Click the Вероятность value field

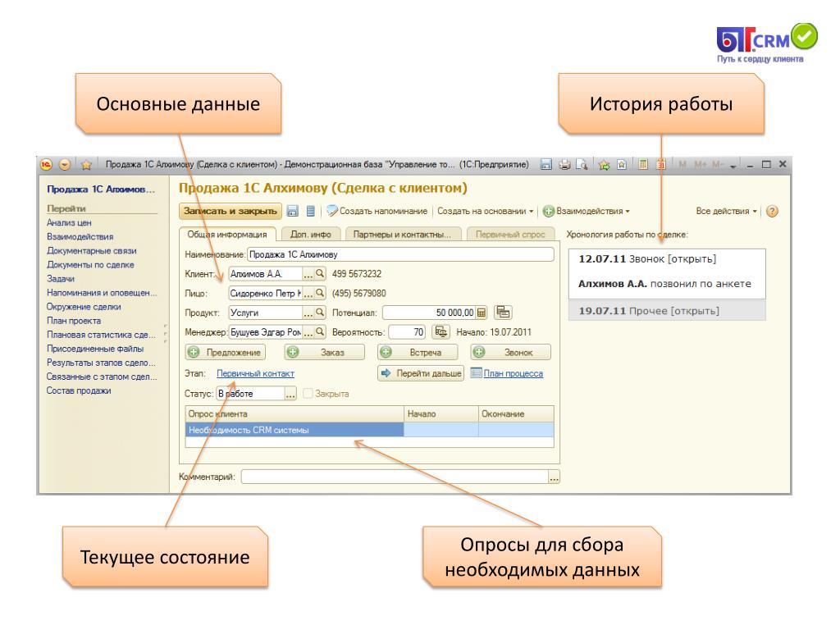pyautogui.click(x=407, y=332)
